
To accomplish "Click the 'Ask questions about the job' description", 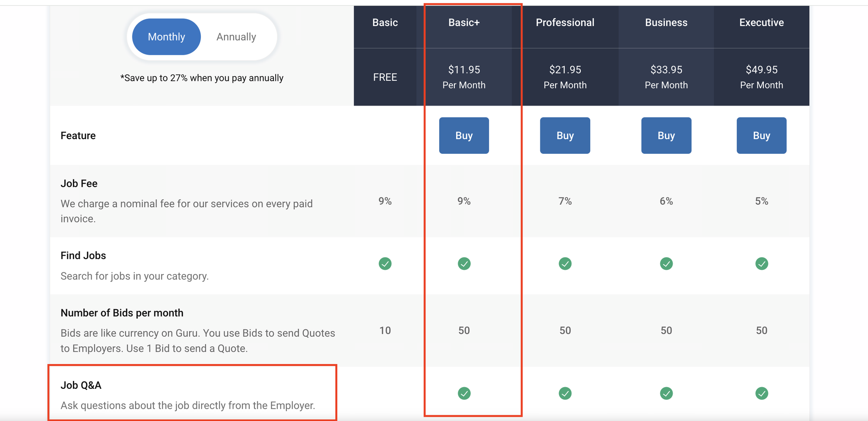I will (188, 405).
